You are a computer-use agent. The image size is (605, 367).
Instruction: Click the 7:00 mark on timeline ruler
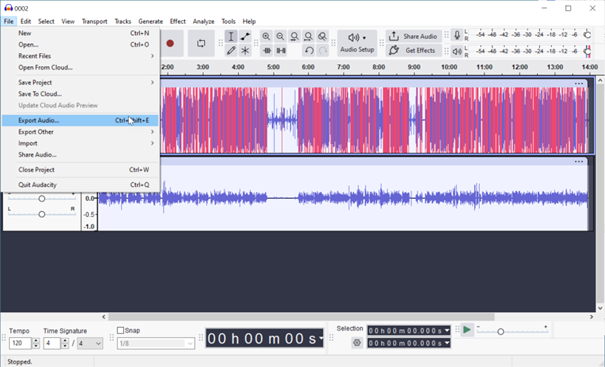343,67
